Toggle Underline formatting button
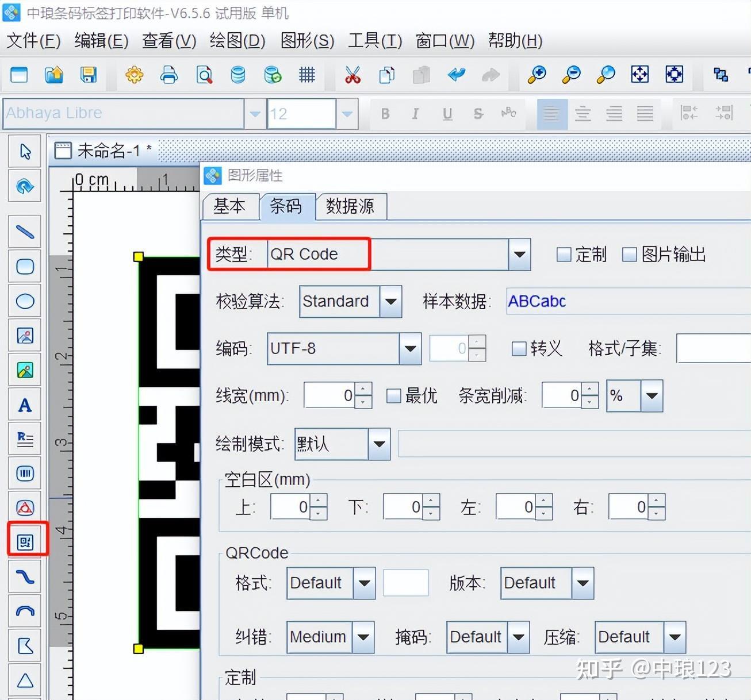This screenshot has height=700, width=751. pyautogui.click(x=447, y=114)
